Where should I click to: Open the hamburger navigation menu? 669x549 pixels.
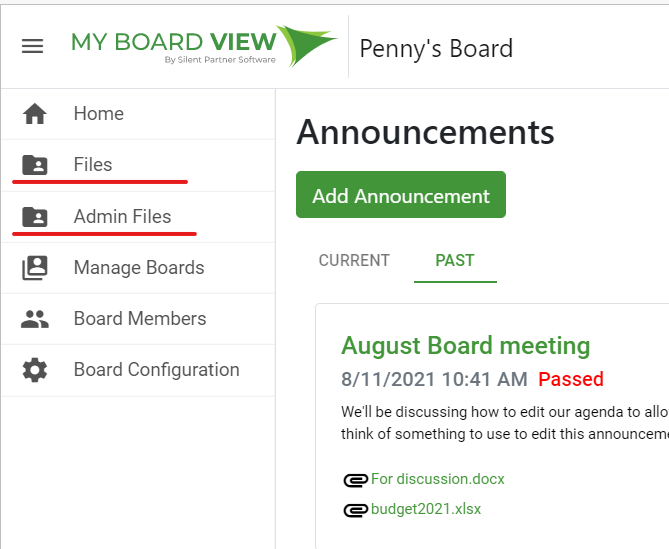point(32,46)
